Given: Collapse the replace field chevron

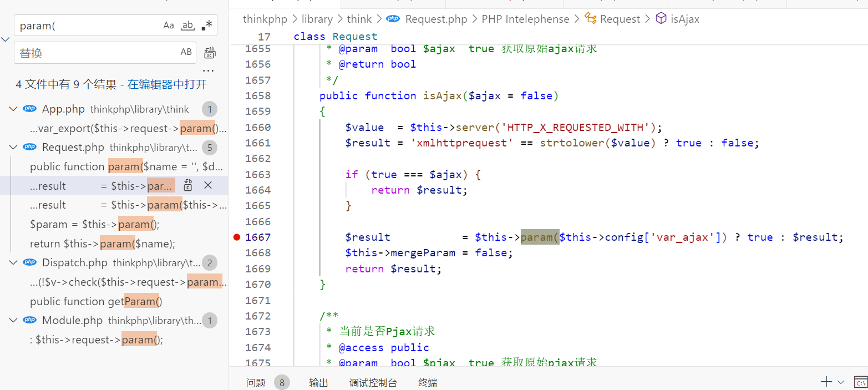Looking at the screenshot, I should (6, 39).
